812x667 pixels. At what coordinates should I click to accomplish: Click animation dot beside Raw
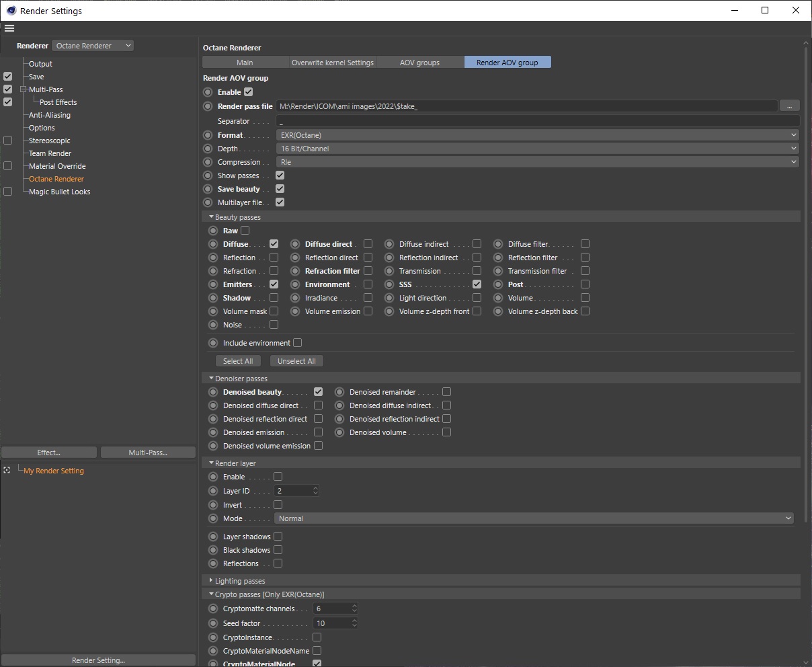click(x=213, y=231)
